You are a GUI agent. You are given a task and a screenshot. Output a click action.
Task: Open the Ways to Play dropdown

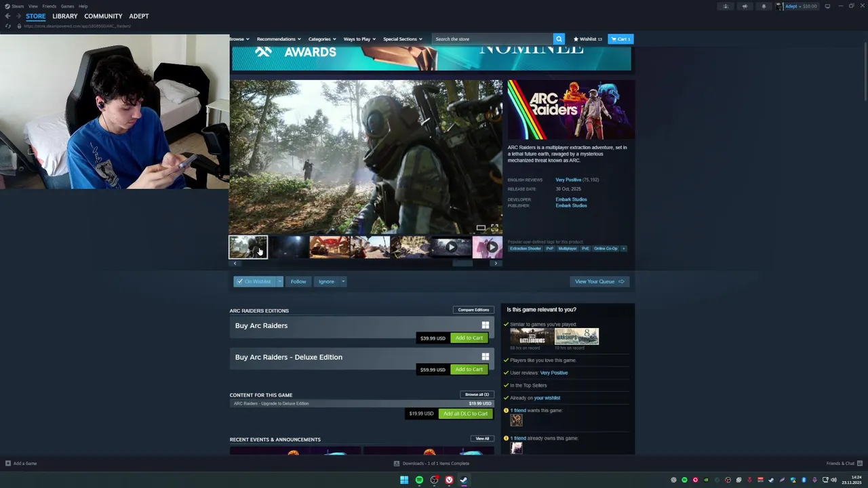(359, 39)
